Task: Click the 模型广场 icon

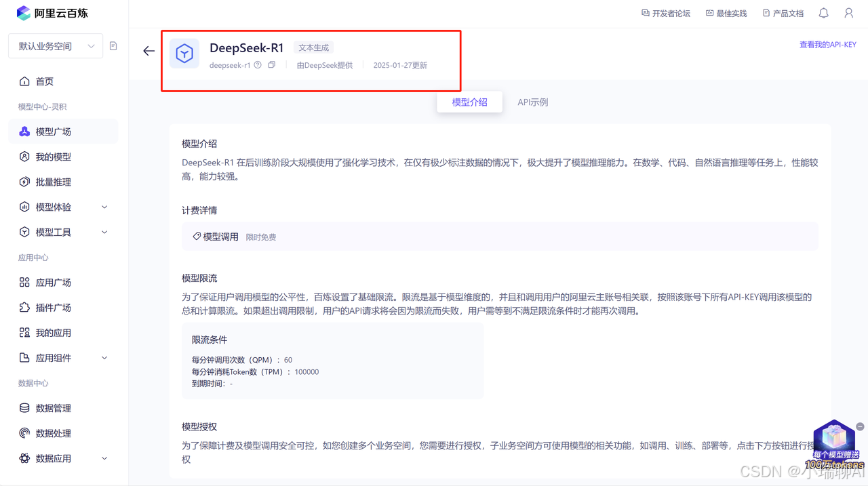Action: [24, 131]
